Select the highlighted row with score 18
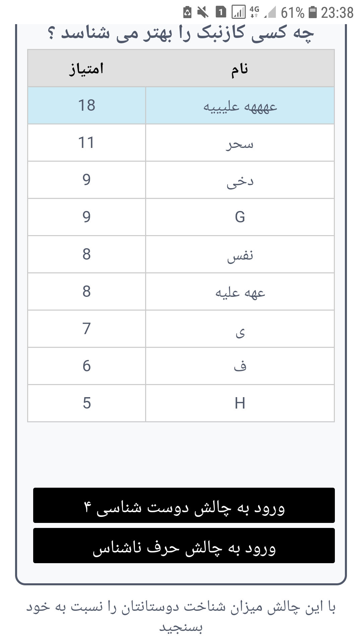This screenshot has width=362, height=644. (x=181, y=106)
